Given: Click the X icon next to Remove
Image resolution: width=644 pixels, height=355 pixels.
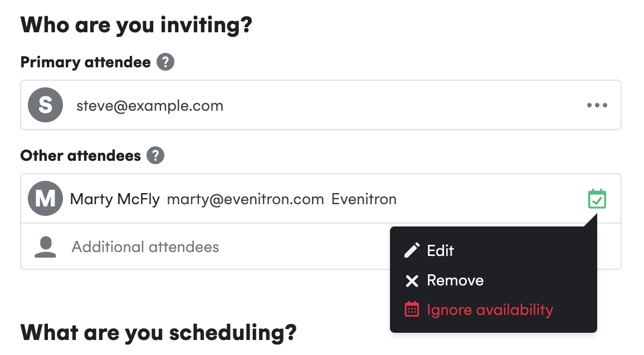Looking at the screenshot, I should point(412,280).
